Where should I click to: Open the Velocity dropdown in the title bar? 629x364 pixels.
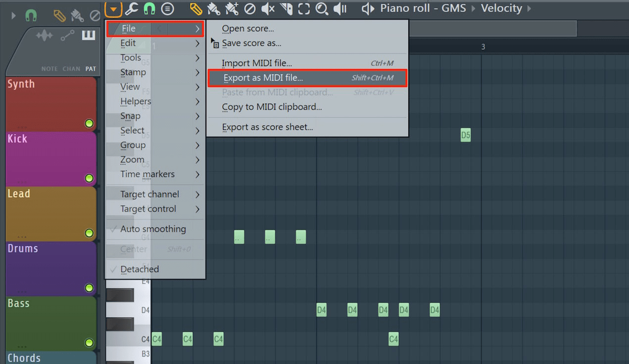click(502, 8)
